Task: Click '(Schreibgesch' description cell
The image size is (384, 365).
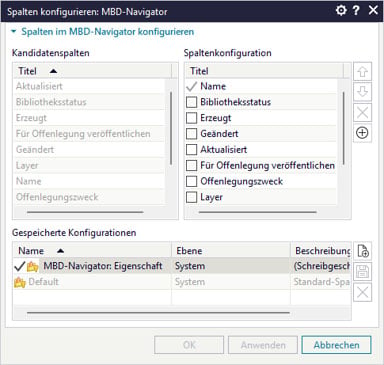Action: 321,266
